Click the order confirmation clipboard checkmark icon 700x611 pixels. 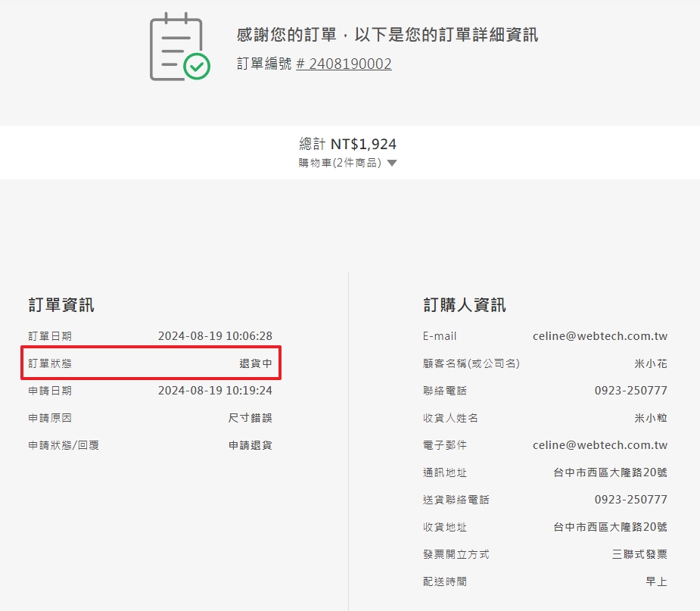pos(179,47)
